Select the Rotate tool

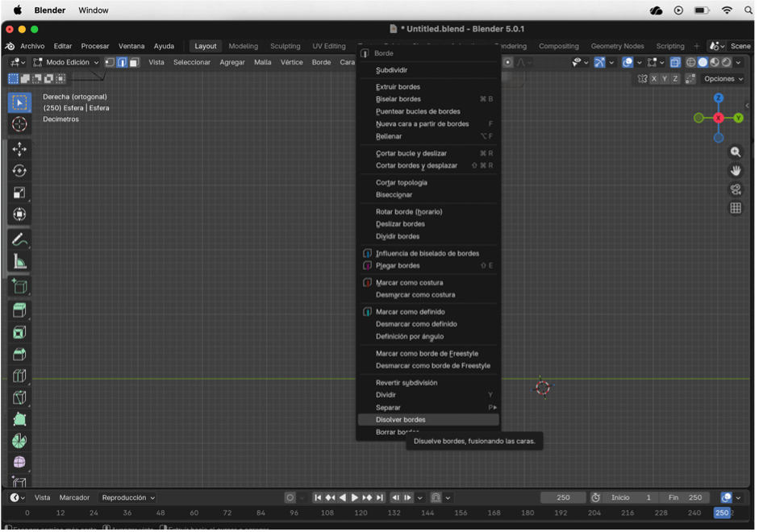(19, 171)
